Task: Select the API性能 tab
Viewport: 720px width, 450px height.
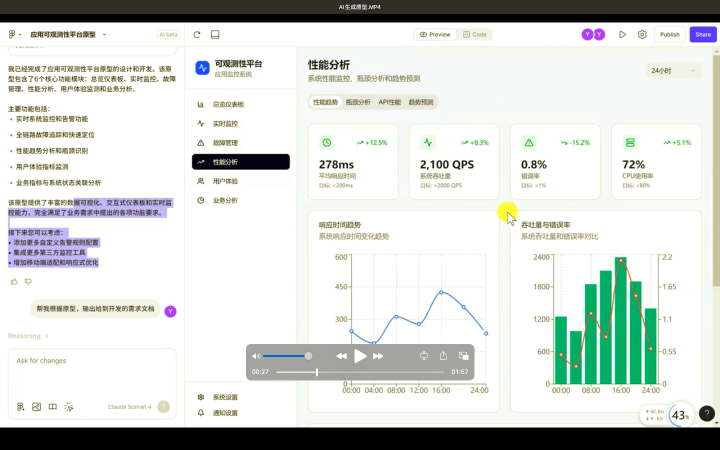Action: [389, 102]
